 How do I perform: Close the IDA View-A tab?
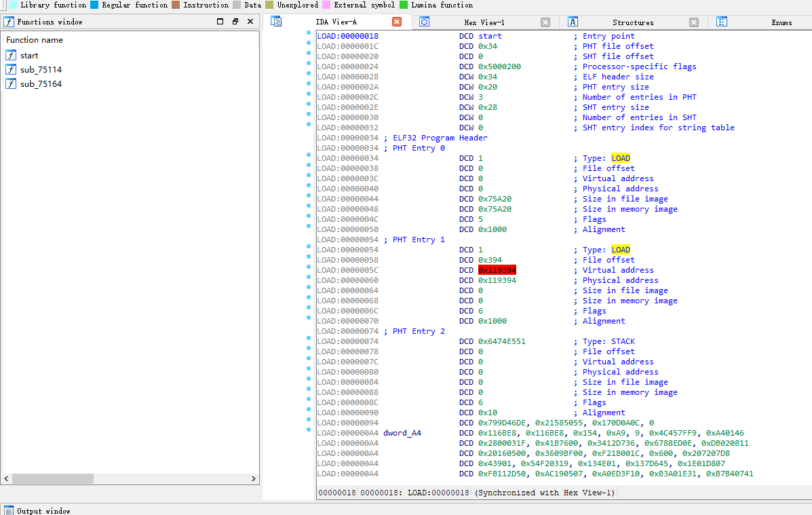(397, 22)
